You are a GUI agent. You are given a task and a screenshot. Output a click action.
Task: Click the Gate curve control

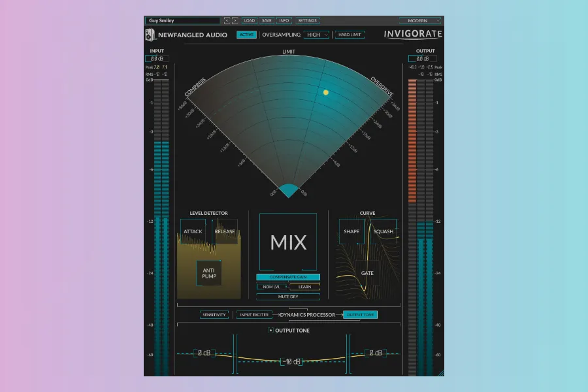(367, 272)
